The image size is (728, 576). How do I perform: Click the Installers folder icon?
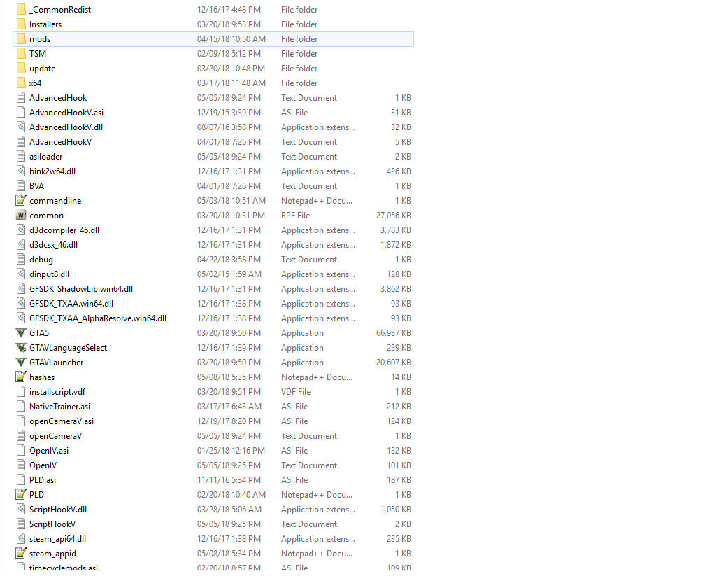tap(21, 24)
